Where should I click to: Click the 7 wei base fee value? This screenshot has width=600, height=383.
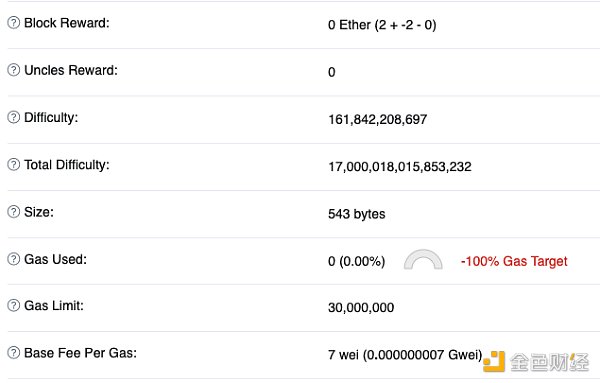[x=405, y=355]
